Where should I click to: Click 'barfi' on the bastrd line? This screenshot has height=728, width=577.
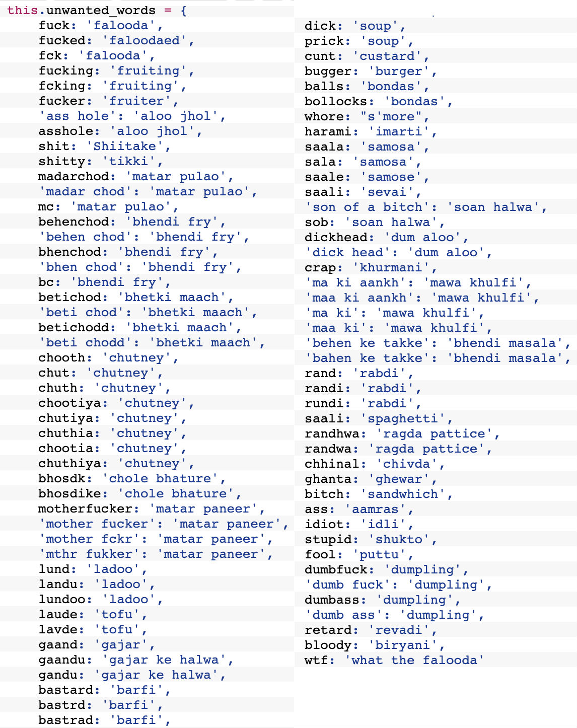(128, 705)
